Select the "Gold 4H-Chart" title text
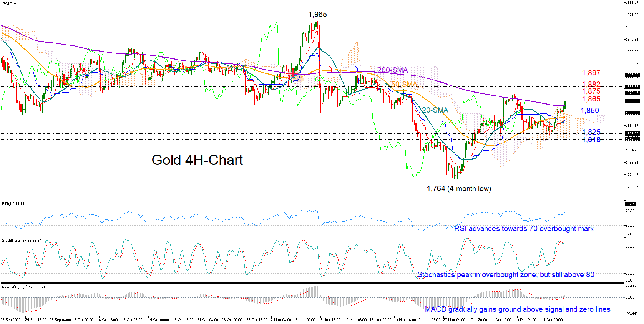 click(x=197, y=160)
